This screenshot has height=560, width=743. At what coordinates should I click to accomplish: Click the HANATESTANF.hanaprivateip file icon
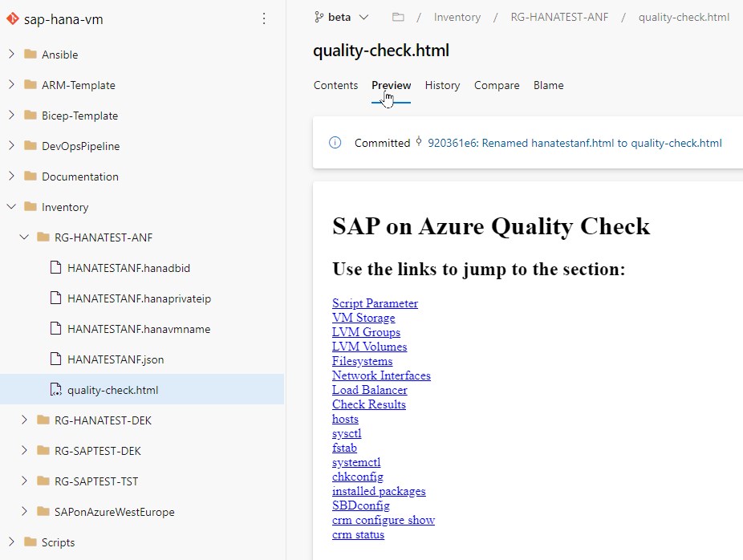pos(56,298)
